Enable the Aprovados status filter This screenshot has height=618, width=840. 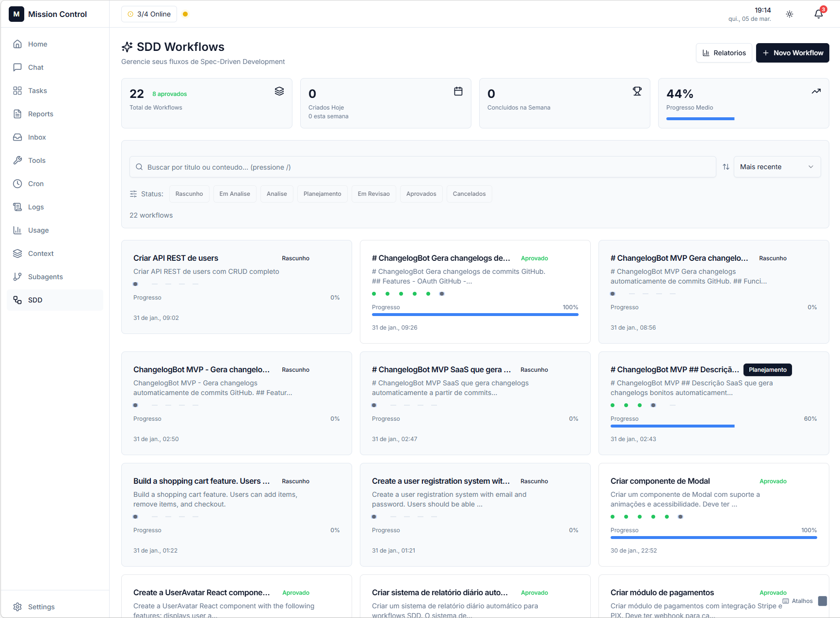pyautogui.click(x=421, y=193)
